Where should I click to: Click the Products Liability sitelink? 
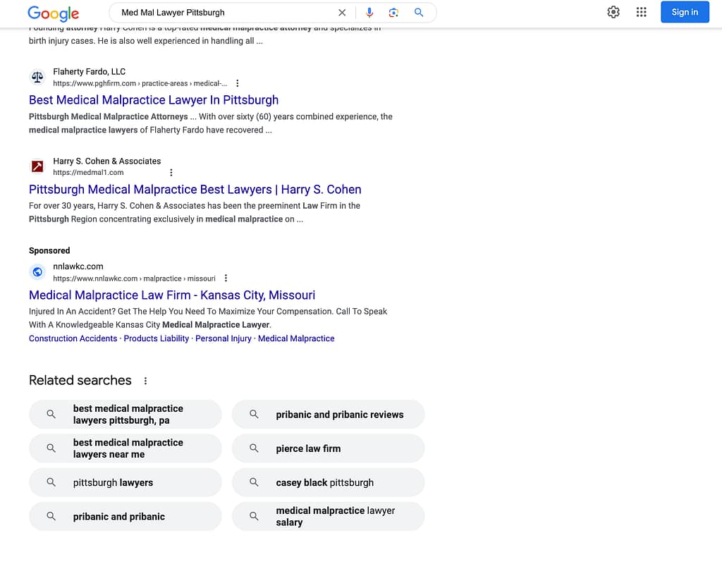156,338
